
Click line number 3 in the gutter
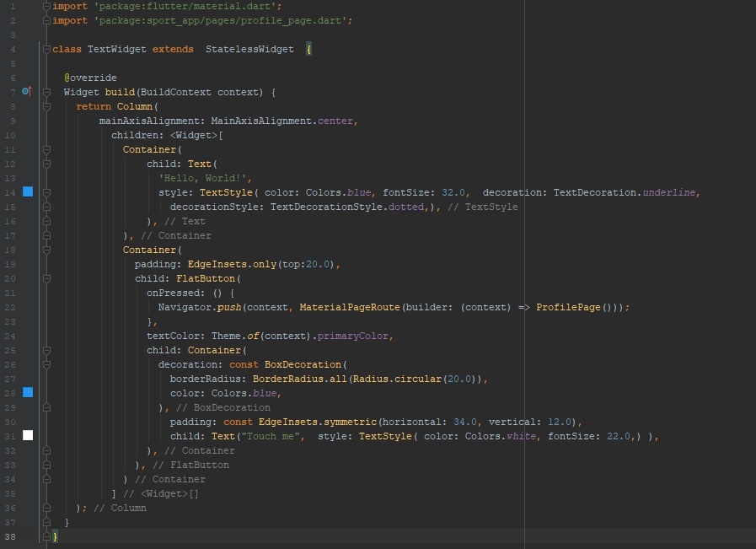13,35
